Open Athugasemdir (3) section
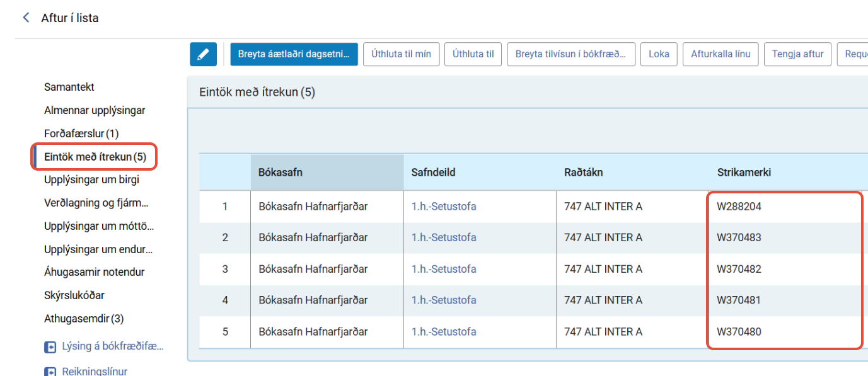The image size is (868, 376). [84, 319]
